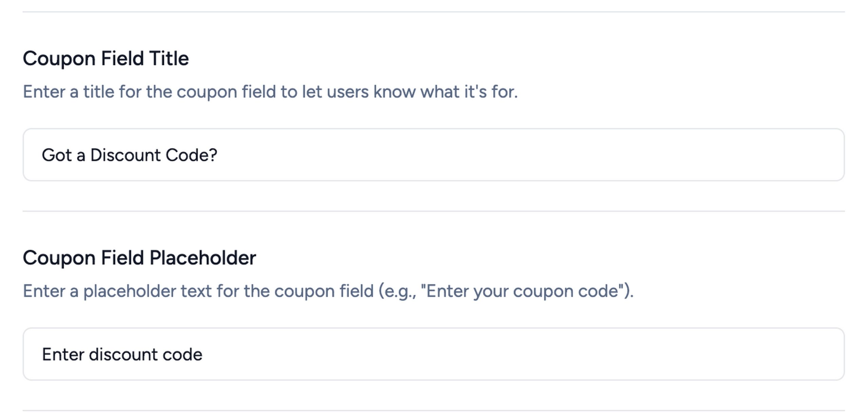Click the coupon title description text
This screenshot has height=419, width=868.
(x=270, y=92)
